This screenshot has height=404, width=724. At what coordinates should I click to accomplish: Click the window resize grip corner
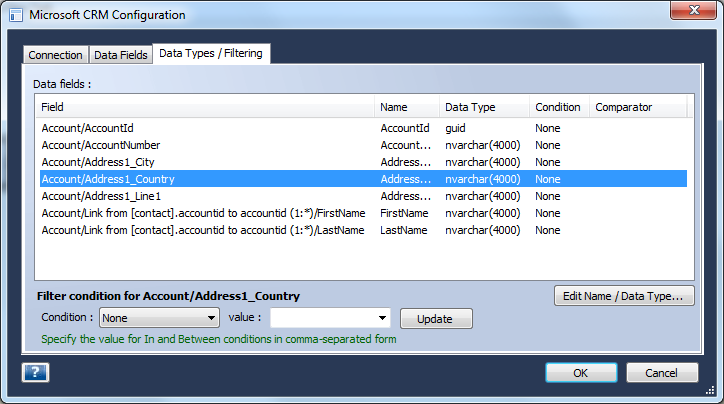click(x=710, y=391)
